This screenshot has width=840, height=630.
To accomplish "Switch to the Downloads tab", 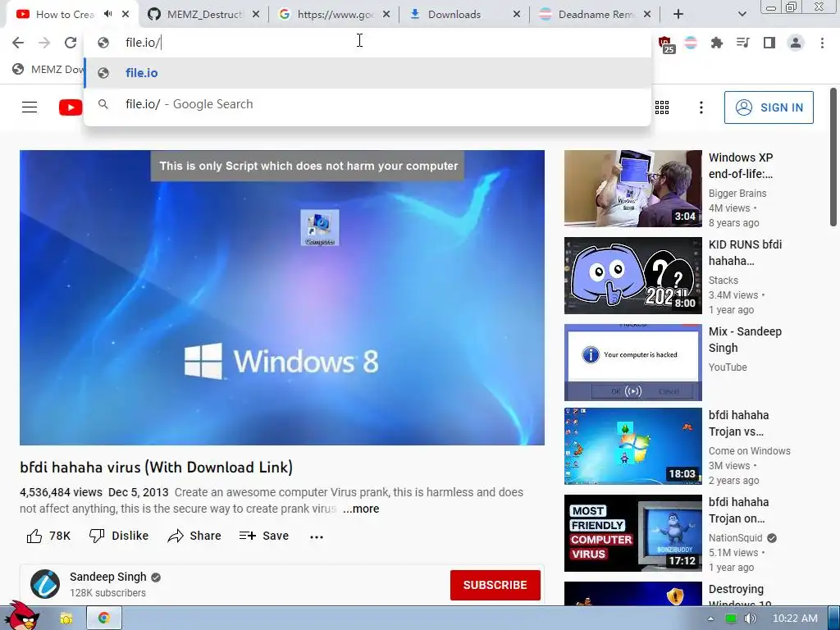I will [x=463, y=14].
